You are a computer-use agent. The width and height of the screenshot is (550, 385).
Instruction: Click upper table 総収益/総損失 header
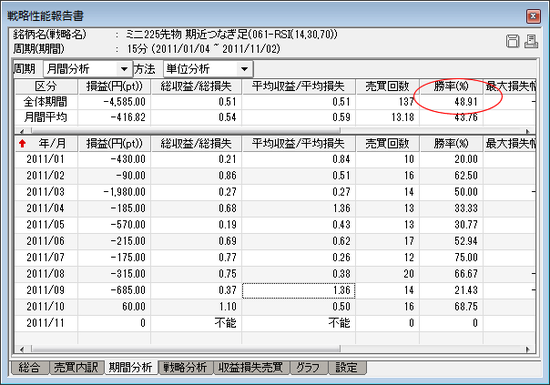196,86
